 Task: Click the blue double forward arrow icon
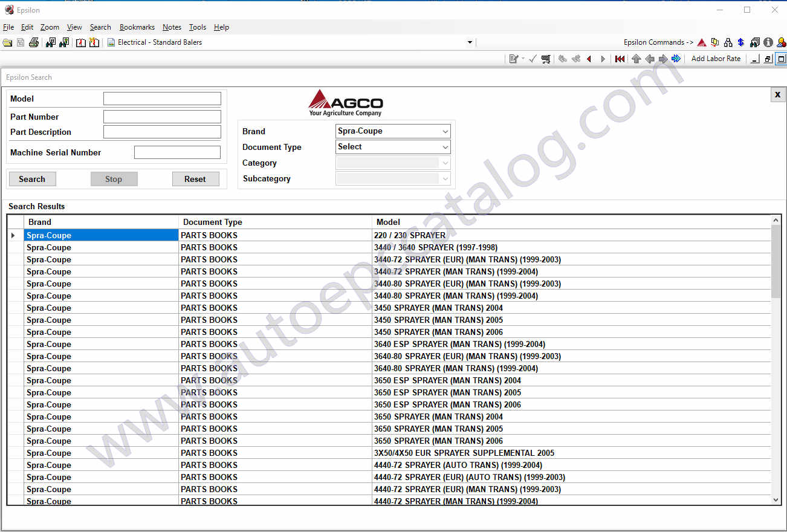click(x=676, y=59)
